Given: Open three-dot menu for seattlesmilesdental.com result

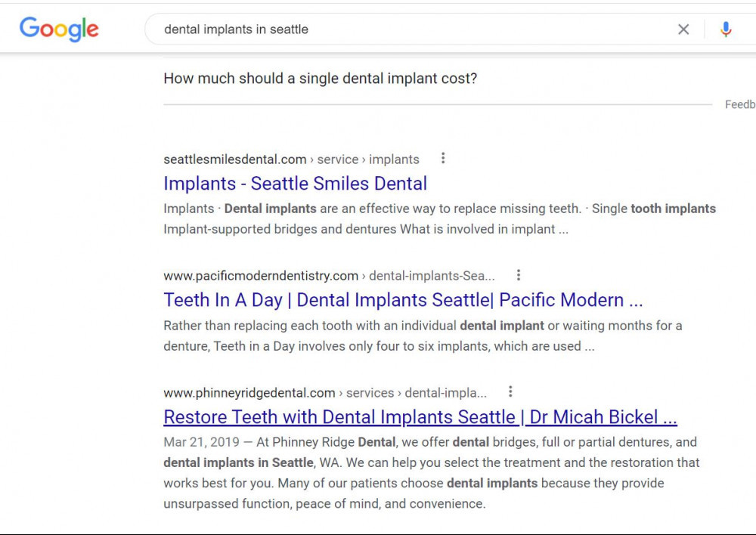Looking at the screenshot, I should 442,158.
